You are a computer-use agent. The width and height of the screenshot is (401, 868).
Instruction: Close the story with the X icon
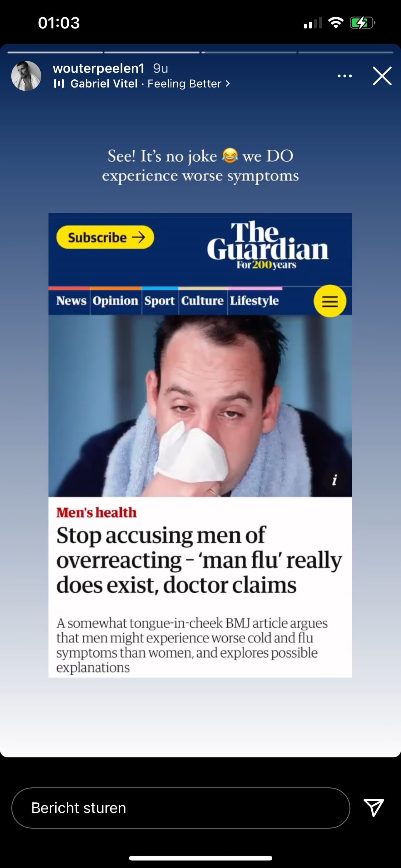(x=382, y=76)
